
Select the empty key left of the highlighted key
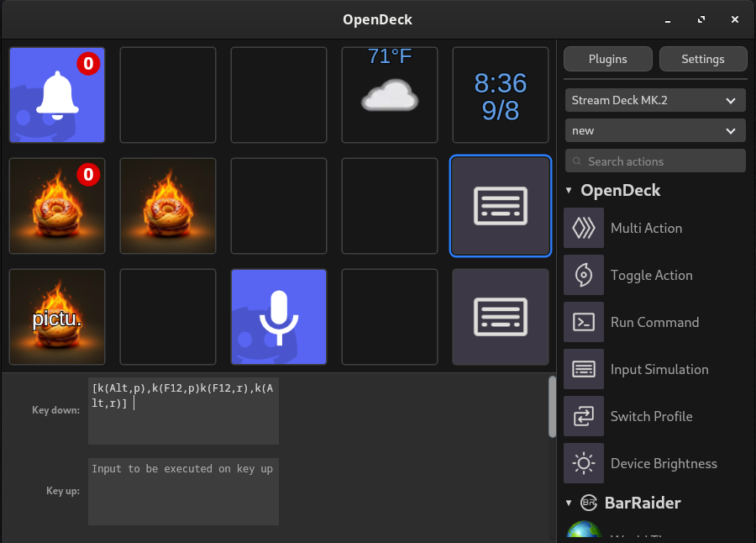[x=390, y=206]
